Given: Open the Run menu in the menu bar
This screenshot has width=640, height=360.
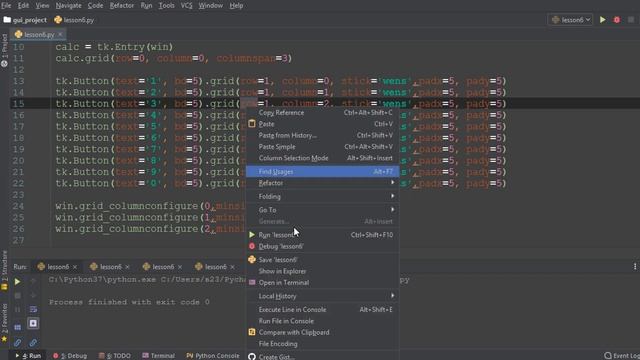Looking at the screenshot, I should pyautogui.click(x=146, y=6).
